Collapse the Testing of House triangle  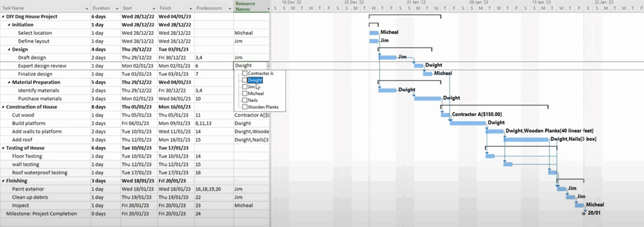coord(3,148)
